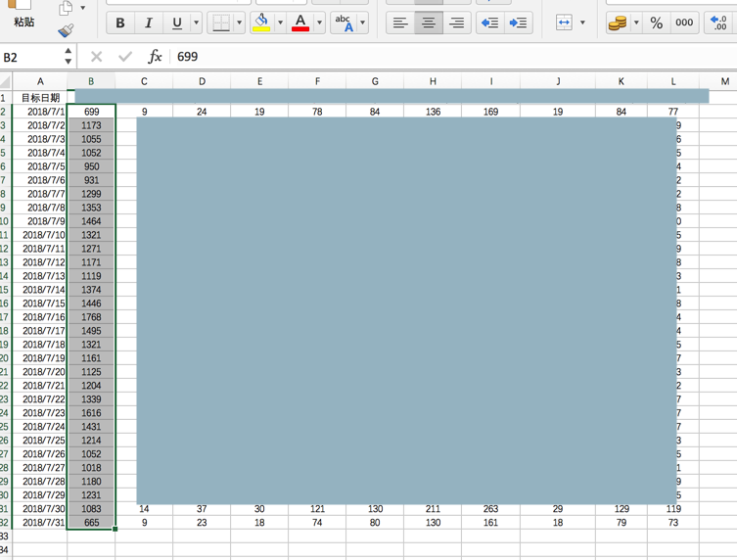The width and height of the screenshot is (737, 560).
Task: Click cell with value 1464
Action: point(91,221)
